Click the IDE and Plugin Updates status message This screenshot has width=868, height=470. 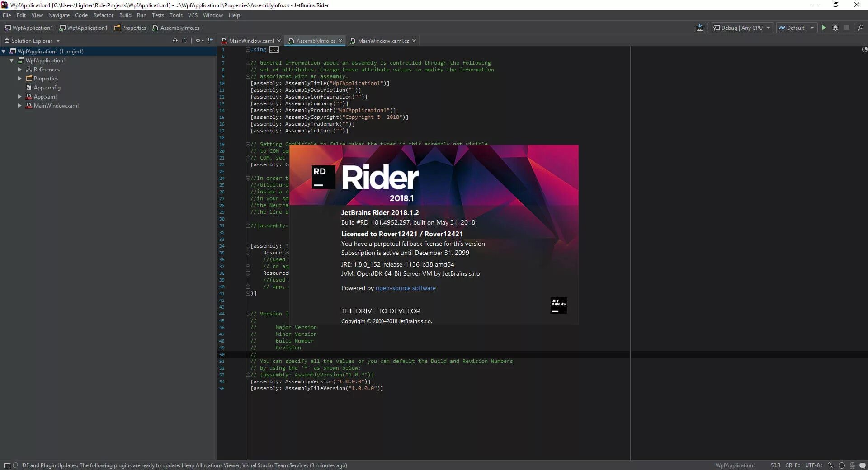[184, 465]
